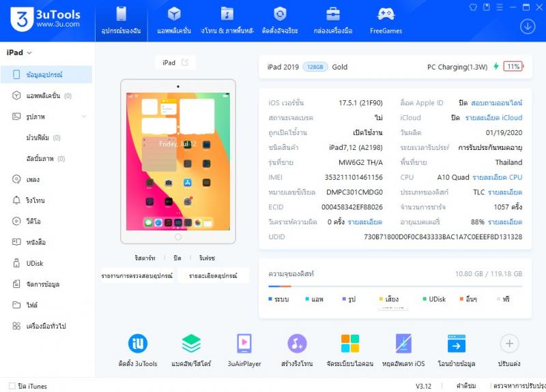This screenshot has height=392, width=546.
Task: Toggle the close iTunes checkbox
Action: (12, 386)
